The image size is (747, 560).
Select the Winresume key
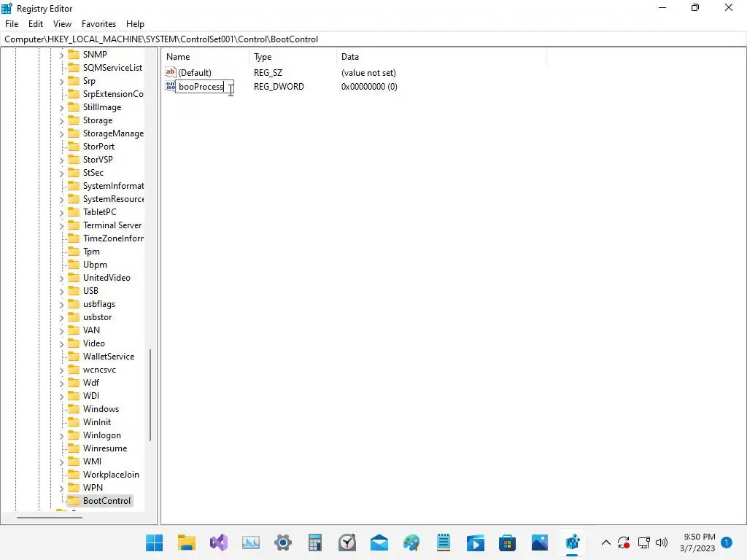(105, 448)
